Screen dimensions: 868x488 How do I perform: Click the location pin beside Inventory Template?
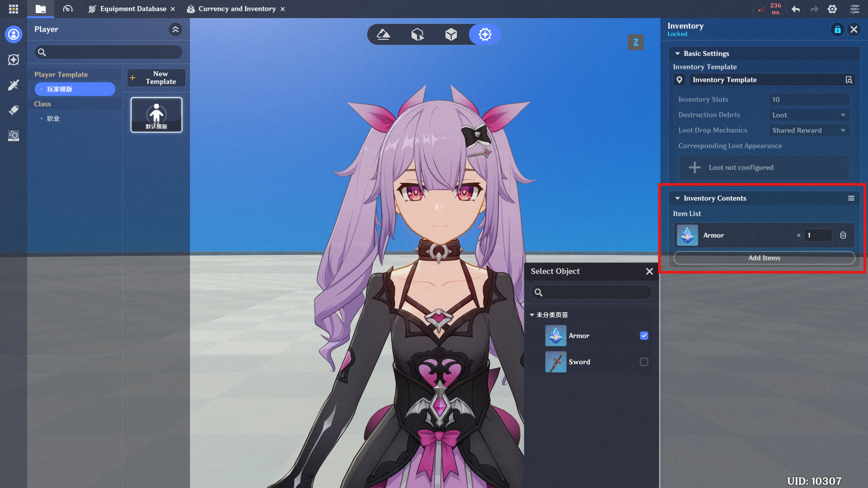pos(679,80)
